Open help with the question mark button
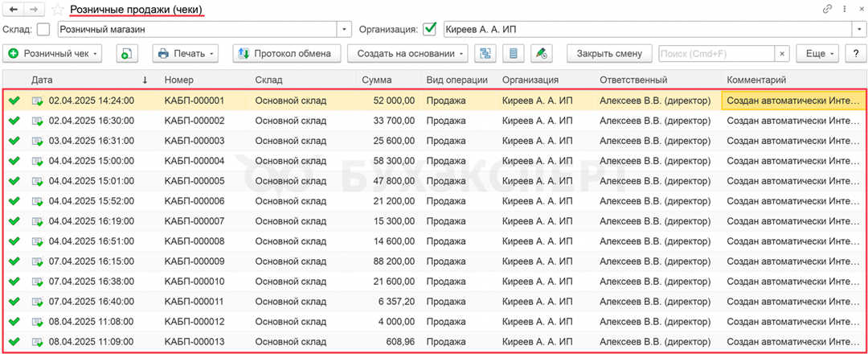The height and width of the screenshot is (354, 868). (857, 54)
